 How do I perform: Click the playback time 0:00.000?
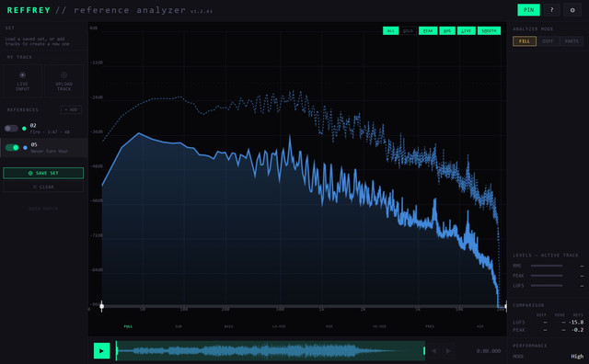click(x=489, y=351)
